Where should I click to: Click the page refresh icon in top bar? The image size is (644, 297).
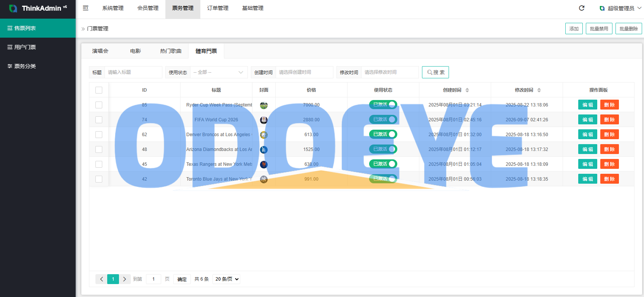582,8
